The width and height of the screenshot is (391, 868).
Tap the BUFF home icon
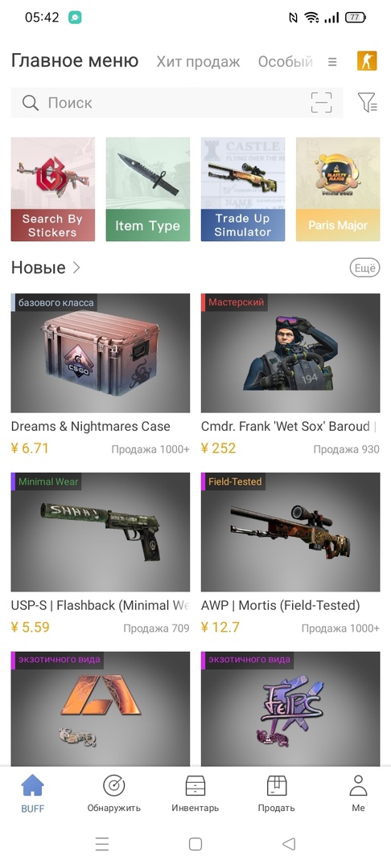(x=33, y=792)
